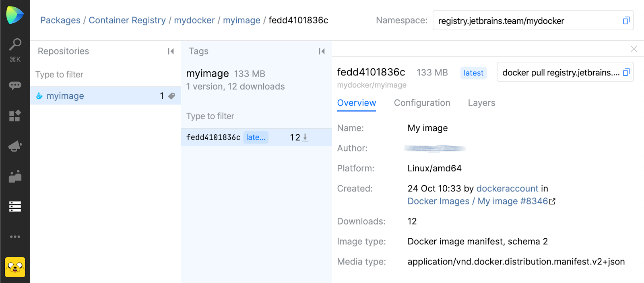
Task: Open the Teams people icon in sidebar
Action: click(x=15, y=176)
